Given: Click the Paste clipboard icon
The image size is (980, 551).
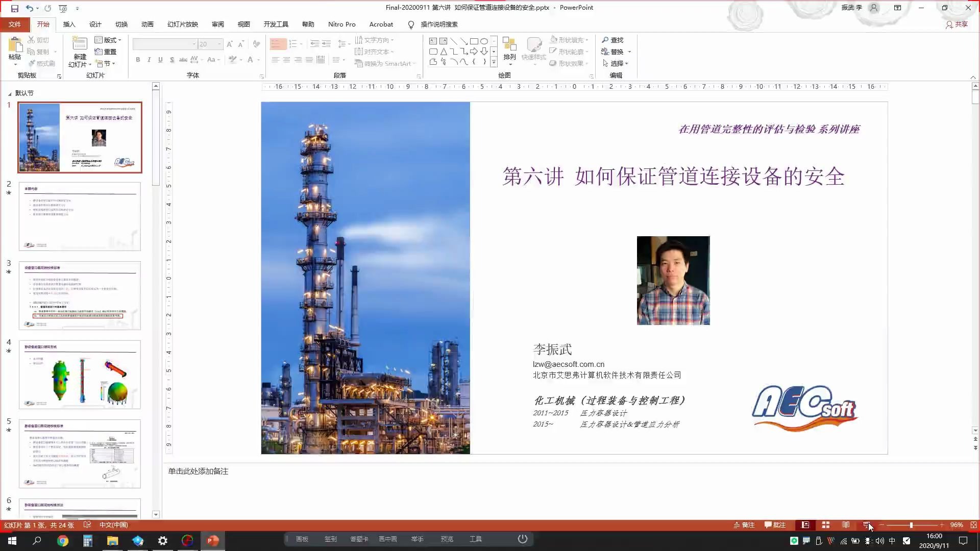Looking at the screenshot, I should (x=15, y=45).
